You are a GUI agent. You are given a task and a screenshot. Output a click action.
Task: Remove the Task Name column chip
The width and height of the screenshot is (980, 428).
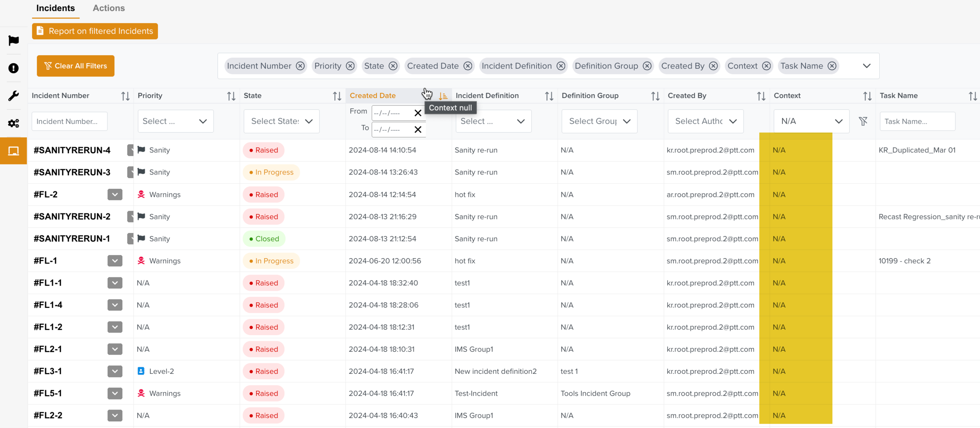pyautogui.click(x=832, y=66)
